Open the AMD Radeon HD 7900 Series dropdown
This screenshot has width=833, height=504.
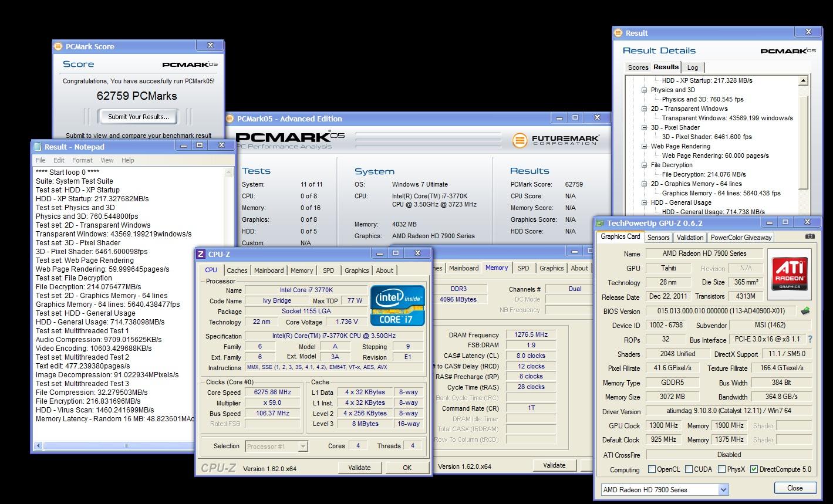click(x=723, y=489)
